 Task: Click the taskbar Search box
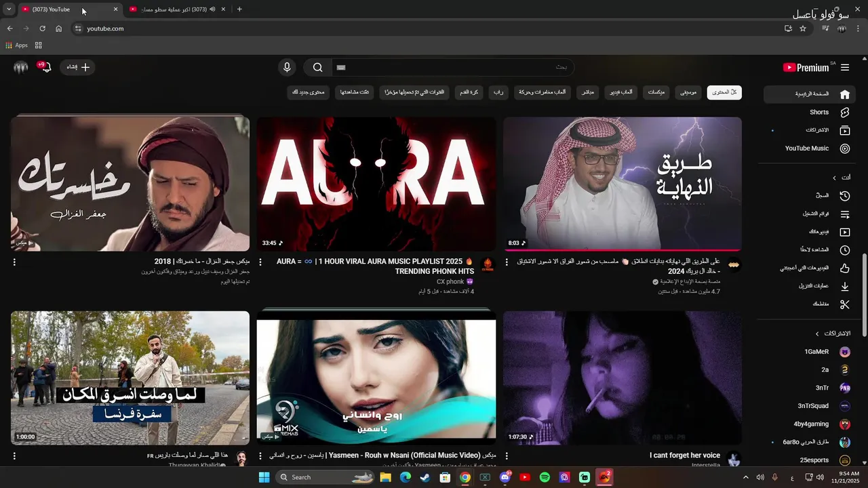point(325,477)
